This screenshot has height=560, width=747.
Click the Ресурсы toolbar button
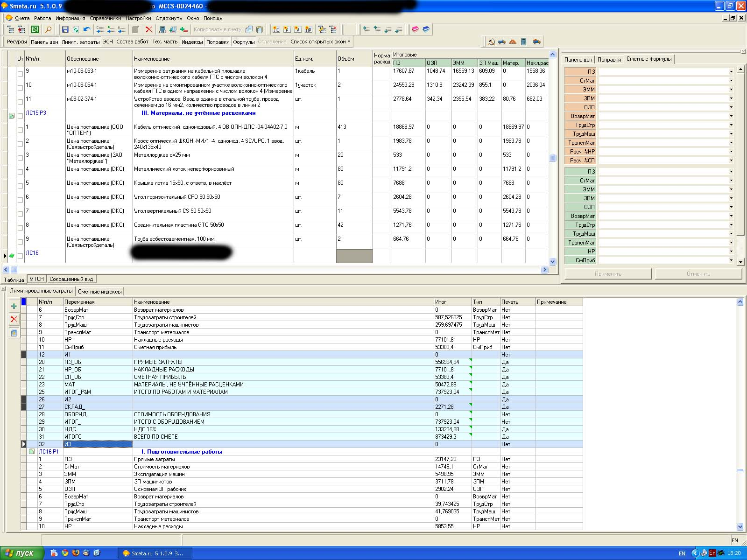[17, 42]
